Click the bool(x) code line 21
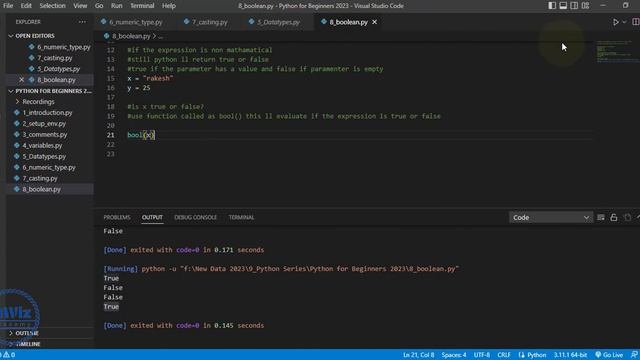 click(141, 135)
